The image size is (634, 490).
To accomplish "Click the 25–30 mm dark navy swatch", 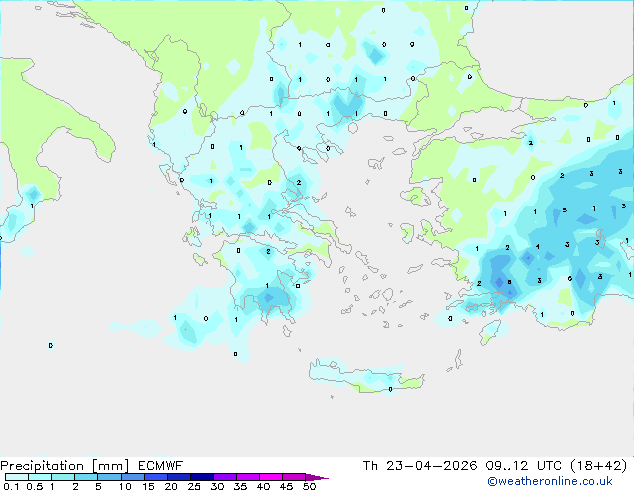I will (201, 477).
